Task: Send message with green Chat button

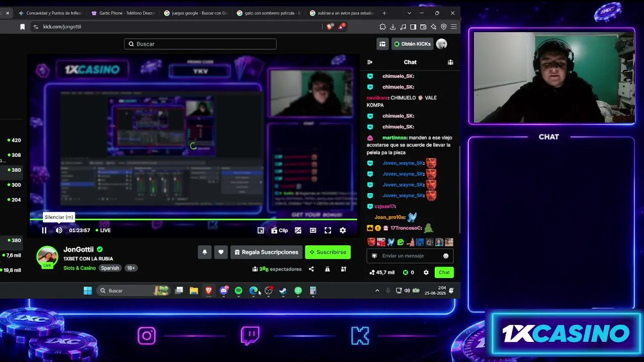Action: point(444,273)
